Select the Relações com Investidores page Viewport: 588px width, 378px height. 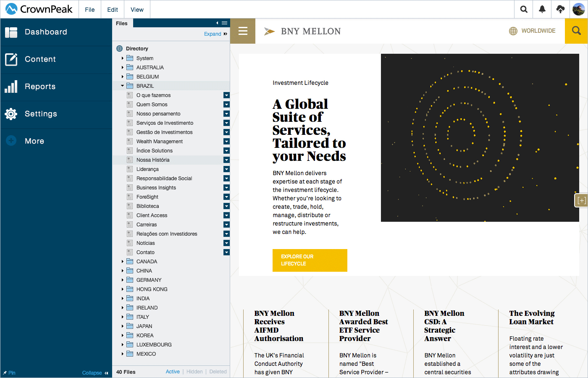[171, 234]
